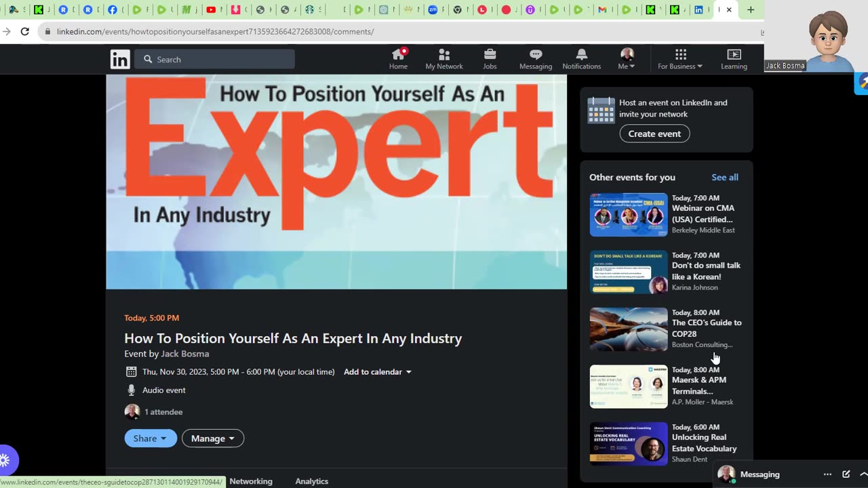Image resolution: width=868 pixels, height=488 pixels.
Task: Click the Real Estate Vocabulary thumbnail
Action: [629, 443]
